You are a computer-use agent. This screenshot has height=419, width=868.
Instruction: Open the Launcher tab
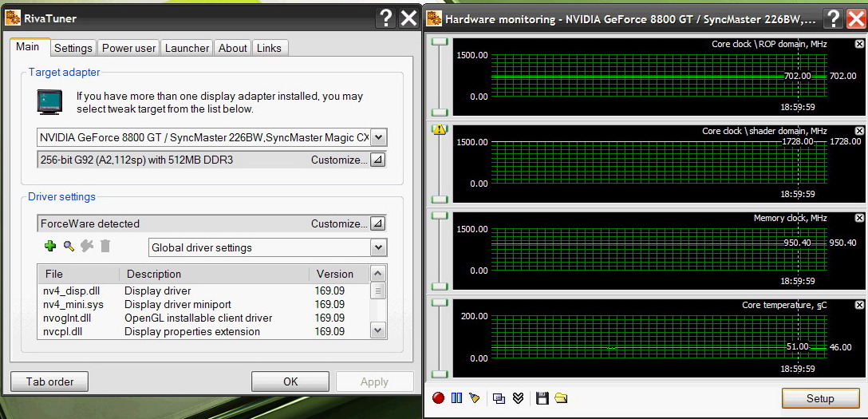click(187, 48)
